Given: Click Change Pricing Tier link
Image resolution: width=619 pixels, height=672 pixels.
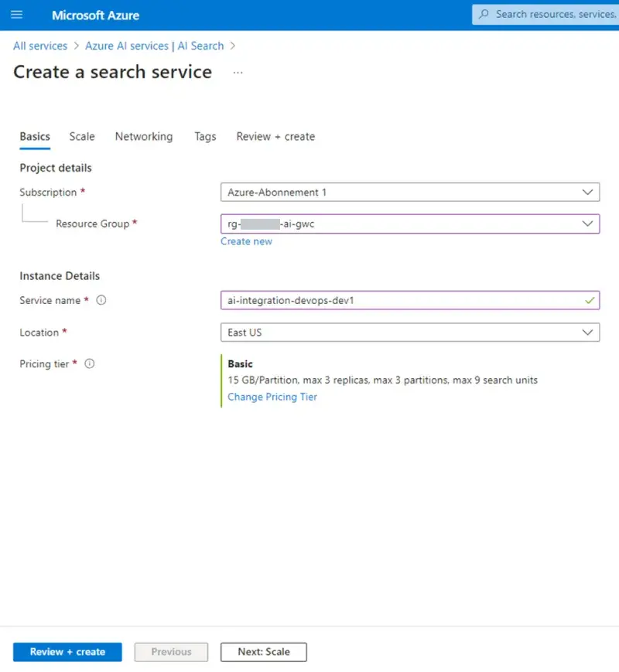Looking at the screenshot, I should 272,397.
